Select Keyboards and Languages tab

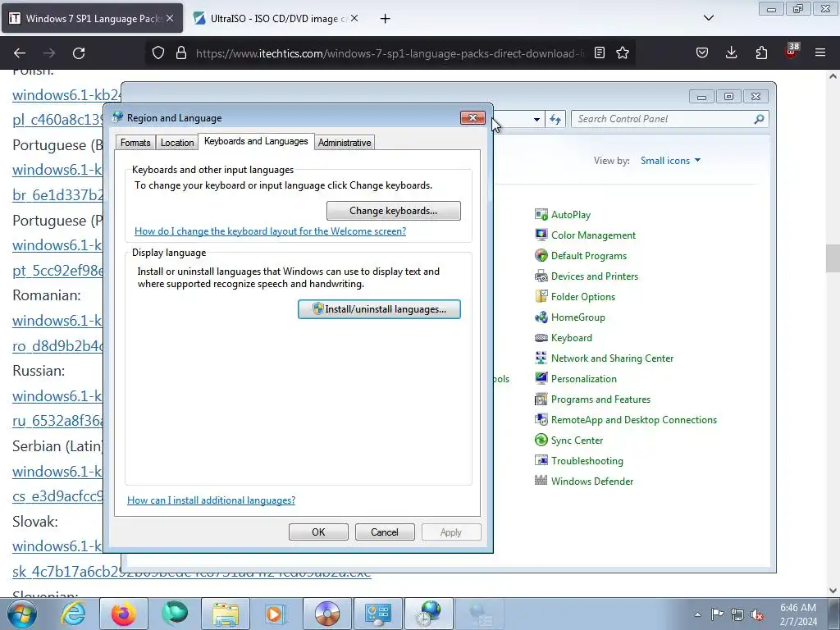tap(256, 141)
